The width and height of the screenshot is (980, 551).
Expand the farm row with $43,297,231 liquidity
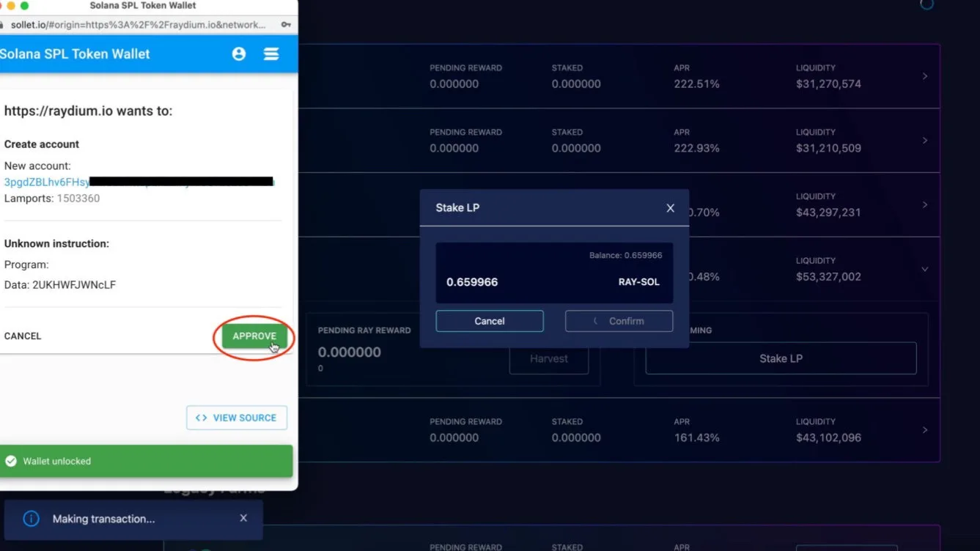(925, 205)
